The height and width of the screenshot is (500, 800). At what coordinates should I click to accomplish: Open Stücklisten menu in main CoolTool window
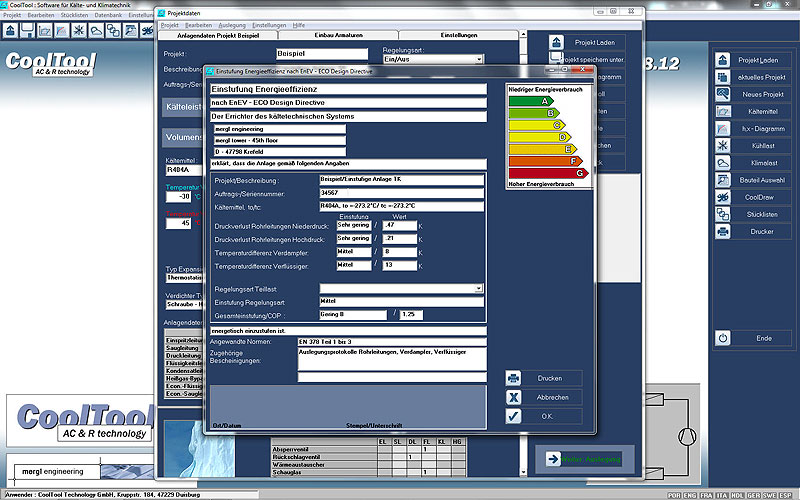point(74,15)
